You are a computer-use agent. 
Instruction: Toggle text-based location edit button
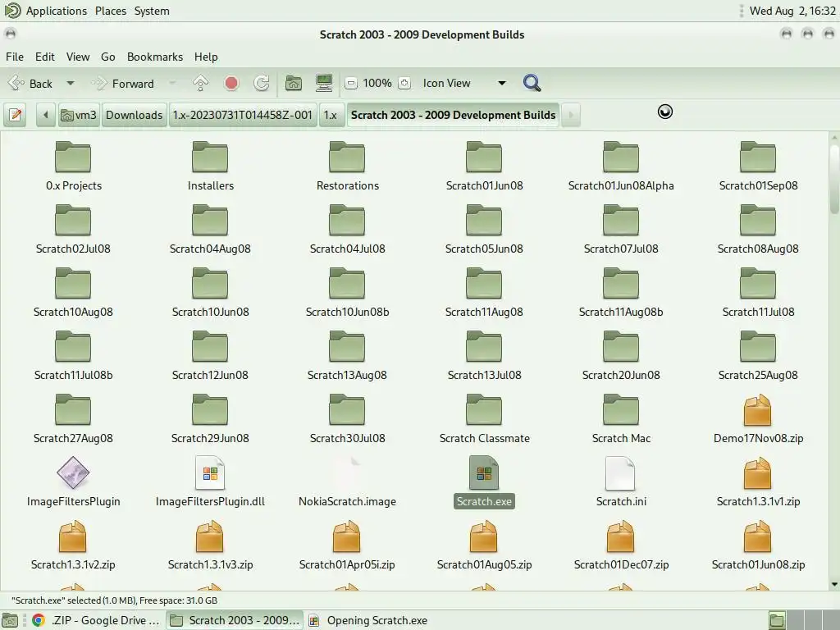click(x=16, y=115)
